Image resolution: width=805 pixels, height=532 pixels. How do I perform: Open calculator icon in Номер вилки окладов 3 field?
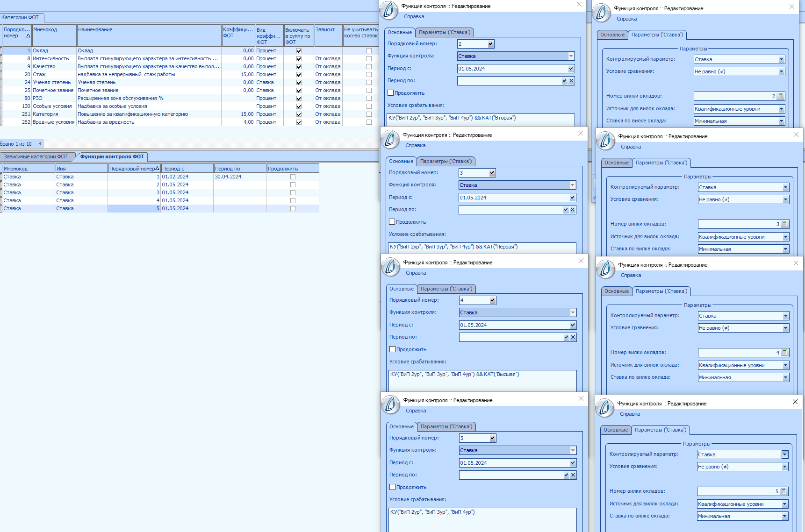(784, 224)
